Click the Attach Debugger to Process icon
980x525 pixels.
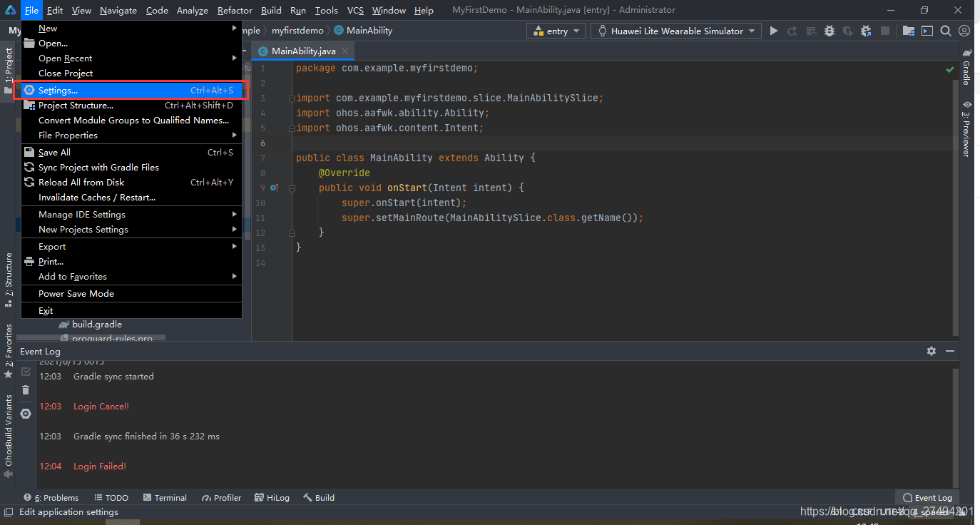[x=866, y=31]
